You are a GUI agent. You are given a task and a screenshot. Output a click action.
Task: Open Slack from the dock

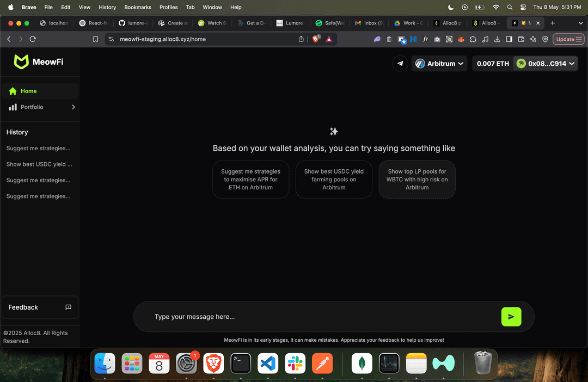(295, 363)
